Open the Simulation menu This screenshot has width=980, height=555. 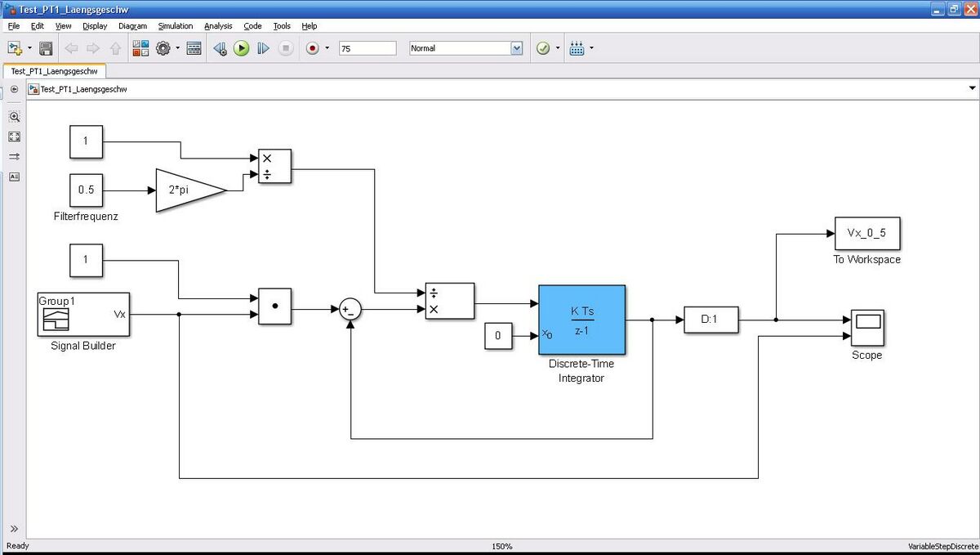pyautogui.click(x=175, y=26)
